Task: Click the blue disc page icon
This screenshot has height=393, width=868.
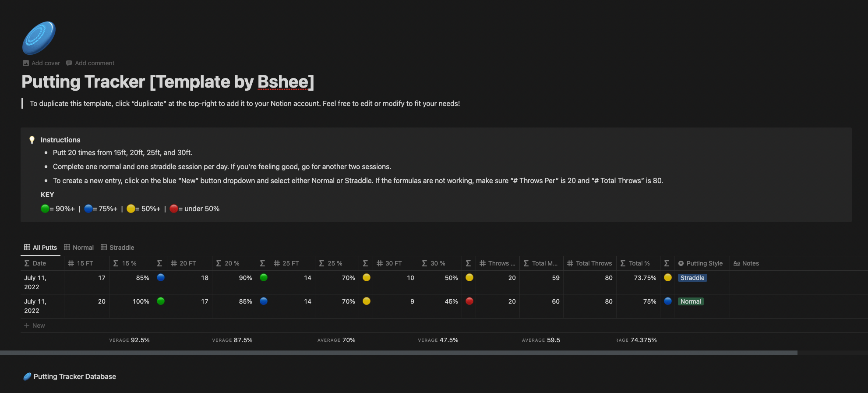Action: pyautogui.click(x=39, y=38)
